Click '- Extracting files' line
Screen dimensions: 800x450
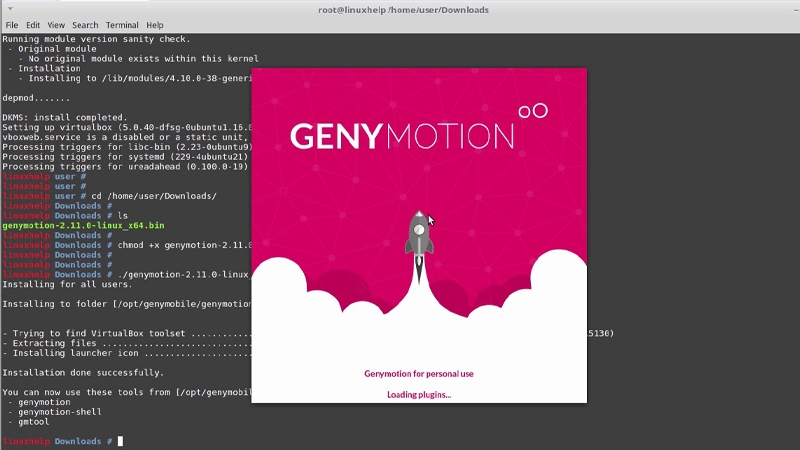[x=127, y=343]
